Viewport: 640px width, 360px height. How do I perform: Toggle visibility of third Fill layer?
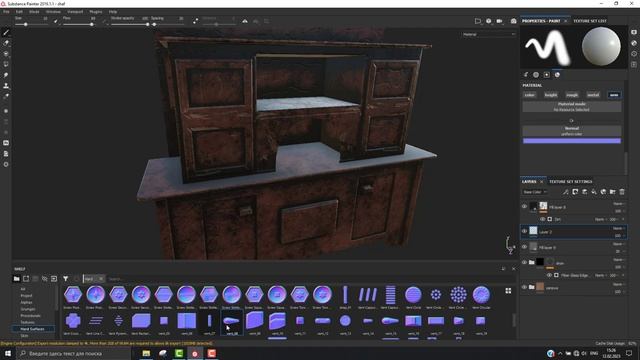point(524,247)
